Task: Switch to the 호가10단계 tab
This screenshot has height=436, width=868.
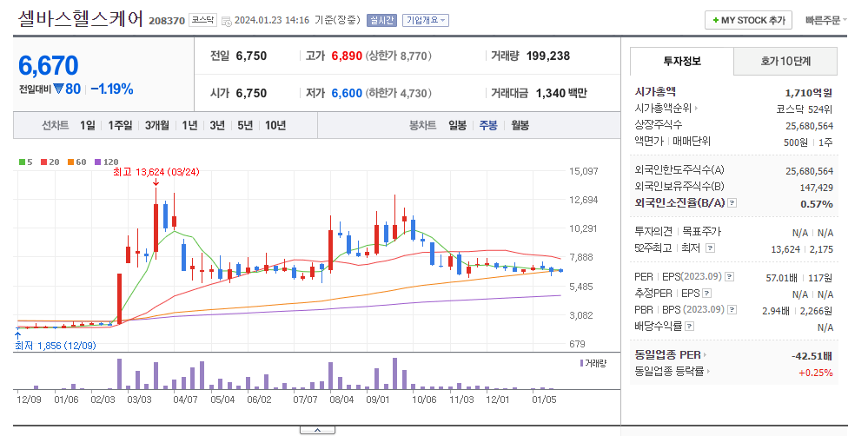Action: [x=785, y=61]
